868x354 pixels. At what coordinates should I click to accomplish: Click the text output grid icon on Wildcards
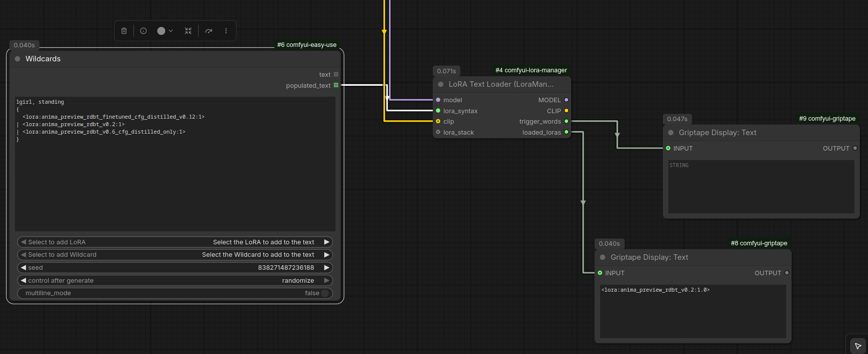click(x=336, y=74)
